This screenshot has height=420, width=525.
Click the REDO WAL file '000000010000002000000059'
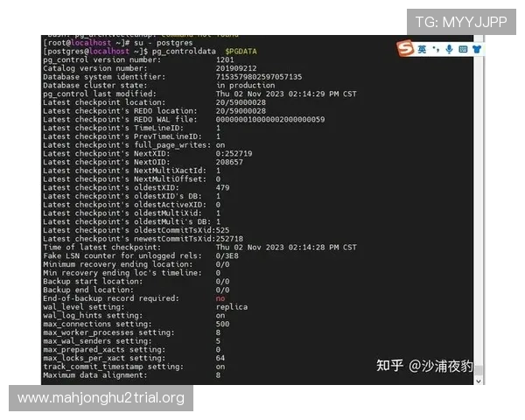tap(270, 120)
